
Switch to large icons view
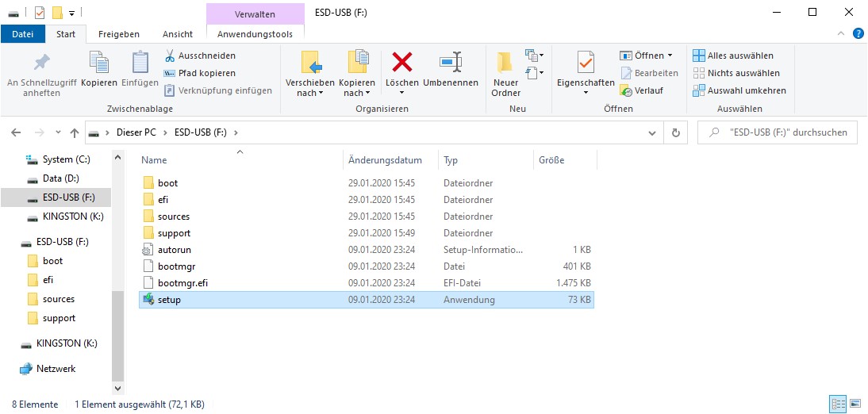click(855, 404)
